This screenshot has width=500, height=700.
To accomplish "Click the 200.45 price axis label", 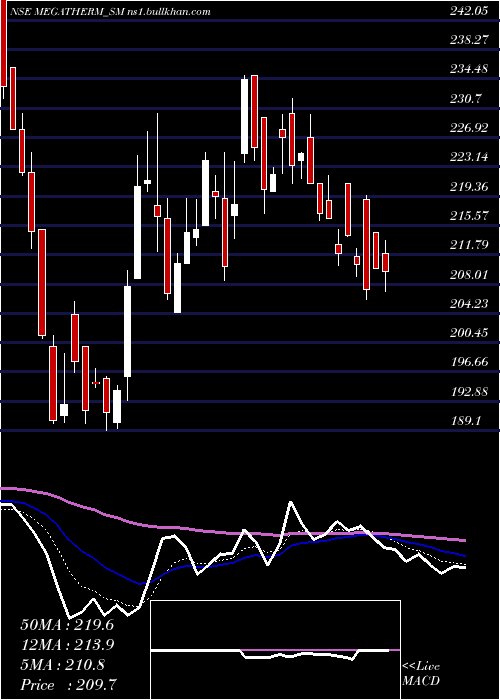I will click(468, 333).
